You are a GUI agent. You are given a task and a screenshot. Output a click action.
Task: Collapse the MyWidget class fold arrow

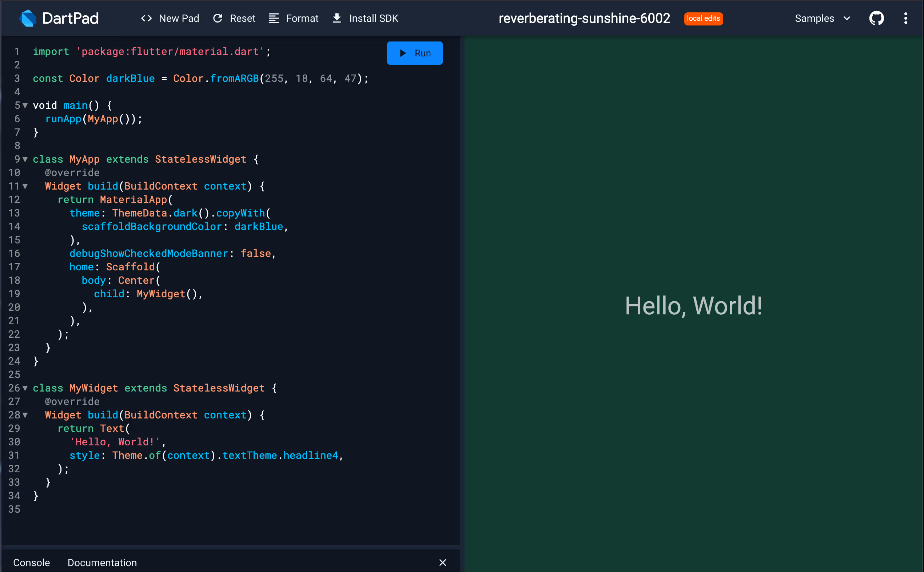[x=25, y=388]
